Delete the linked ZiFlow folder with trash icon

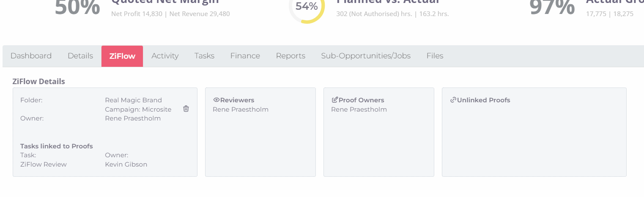186,109
